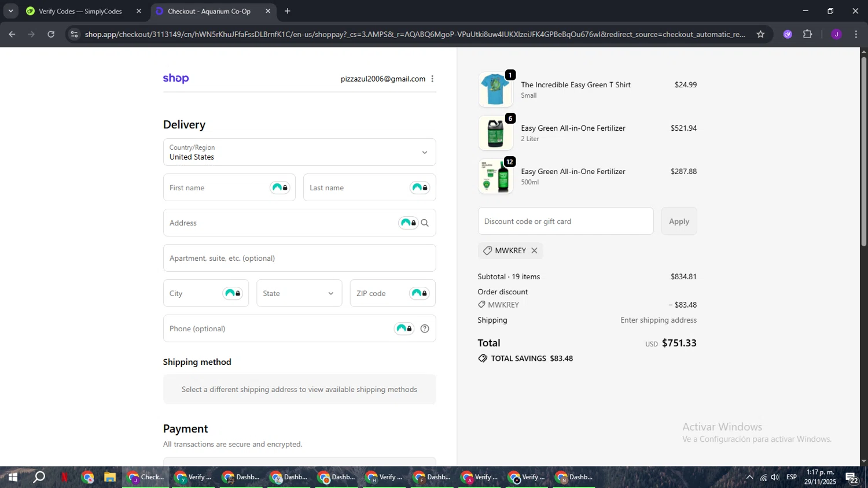Expand the Country/Region dropdown
The height and width of the screenshot is (488, 868).
[299, 152]
